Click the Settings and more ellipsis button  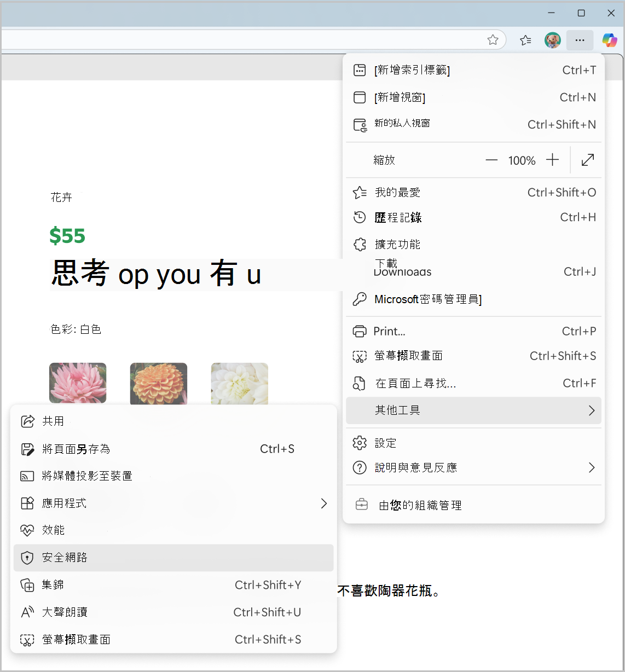[580, 40]
